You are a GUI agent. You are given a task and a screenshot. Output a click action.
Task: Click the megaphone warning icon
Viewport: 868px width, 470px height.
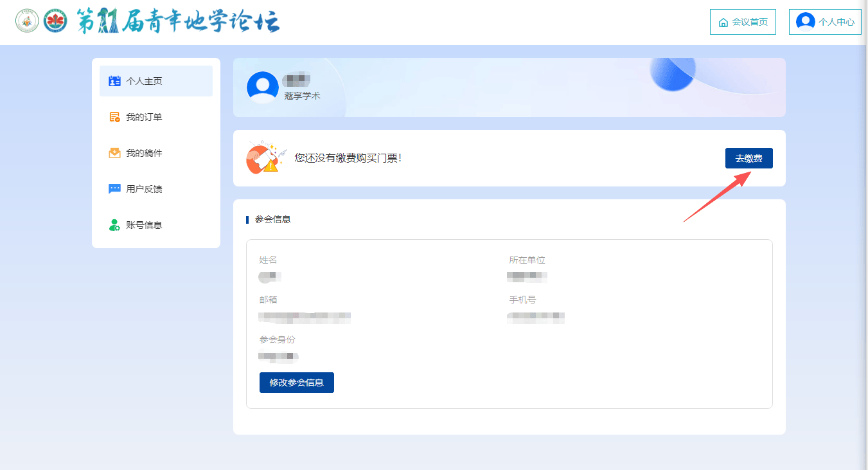(x=265, y=158)
